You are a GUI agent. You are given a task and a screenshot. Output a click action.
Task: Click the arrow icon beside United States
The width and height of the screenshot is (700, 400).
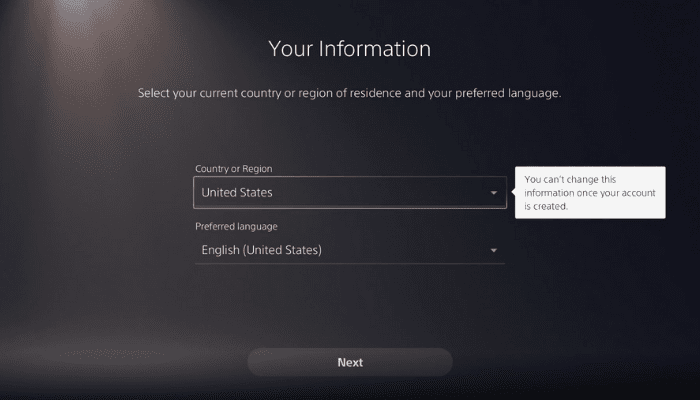pyautogui.click(x=493, y=193)
